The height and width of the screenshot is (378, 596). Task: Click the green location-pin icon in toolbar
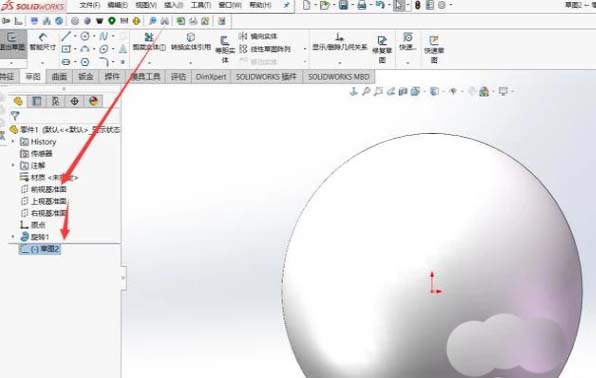(x=111, y=21)
